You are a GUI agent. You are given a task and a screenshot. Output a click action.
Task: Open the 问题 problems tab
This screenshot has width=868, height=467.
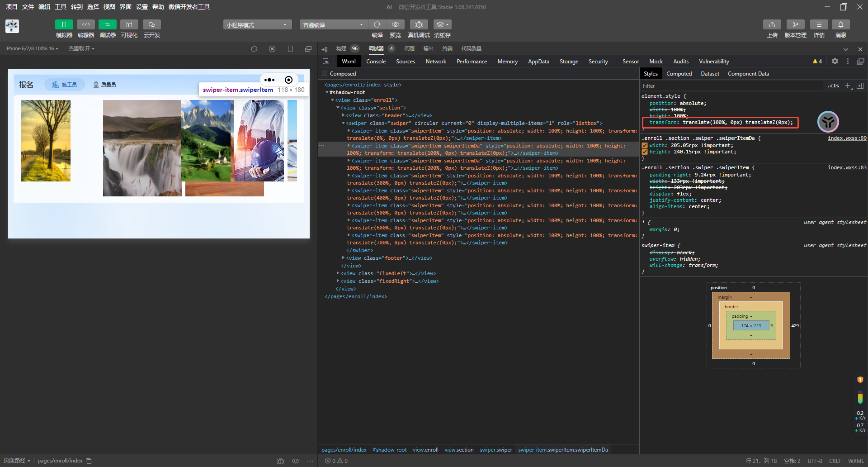[410, 48]
